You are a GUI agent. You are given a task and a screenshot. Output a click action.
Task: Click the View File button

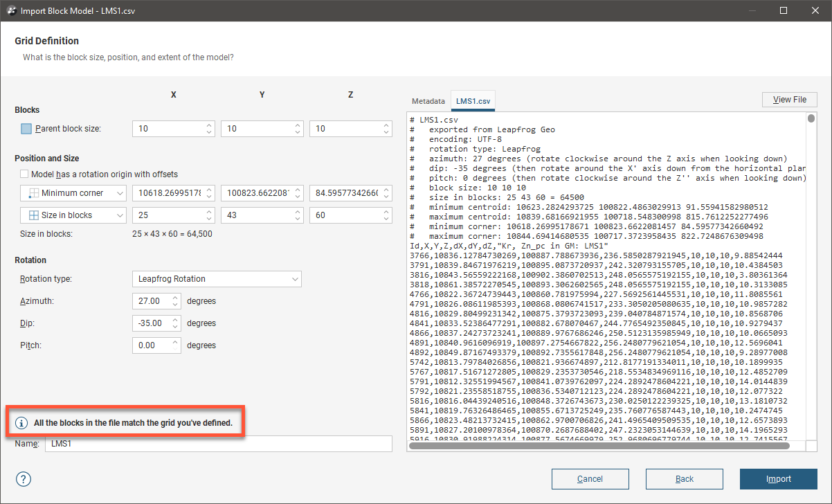789,100
